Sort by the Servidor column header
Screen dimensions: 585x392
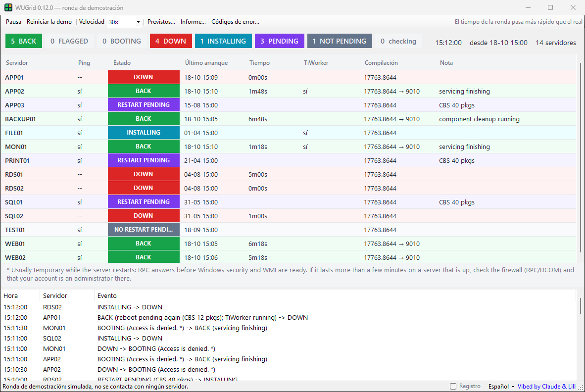click(17, 63)
